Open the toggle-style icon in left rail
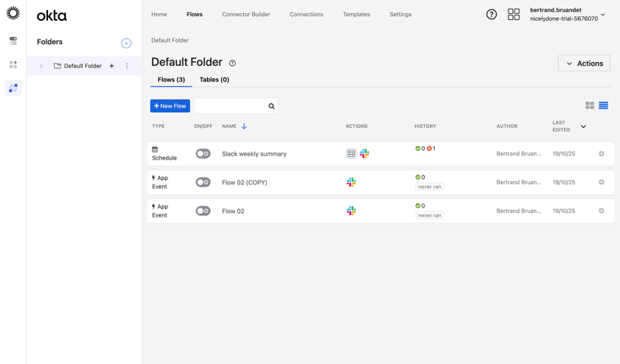The height and width of the screenshot is (364, 620). (x=13, y=41)
